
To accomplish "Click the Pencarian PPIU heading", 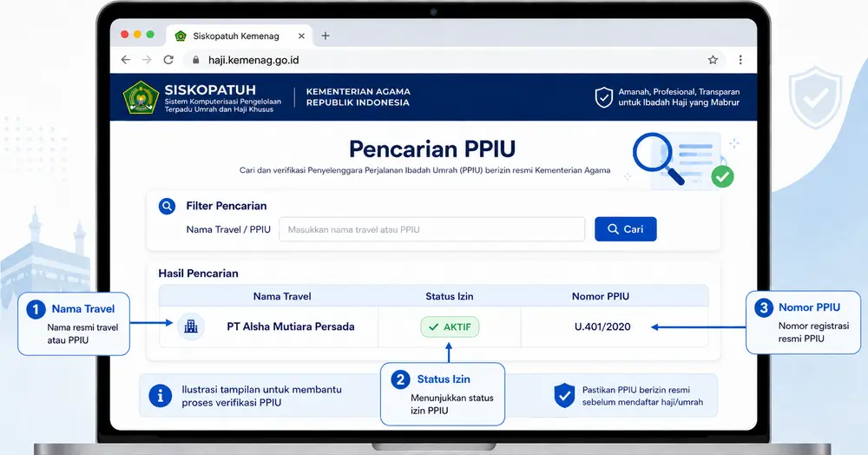I will point(431,148).
